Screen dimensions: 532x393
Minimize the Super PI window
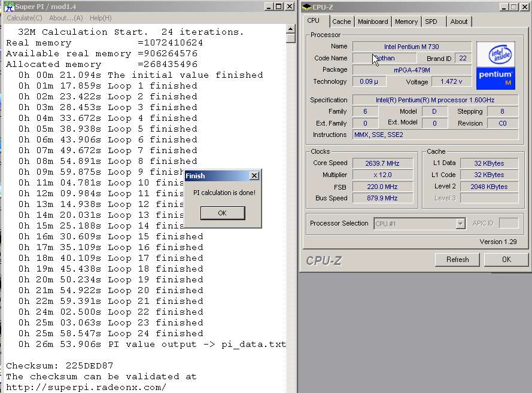click(x=269, y=7)
